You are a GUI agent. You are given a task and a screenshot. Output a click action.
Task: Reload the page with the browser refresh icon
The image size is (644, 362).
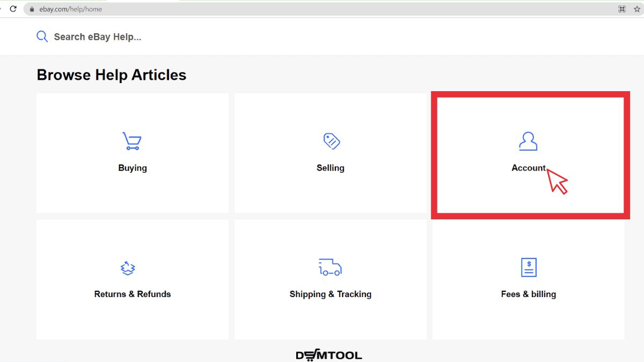pyautogui.click(x=13, y=9)
